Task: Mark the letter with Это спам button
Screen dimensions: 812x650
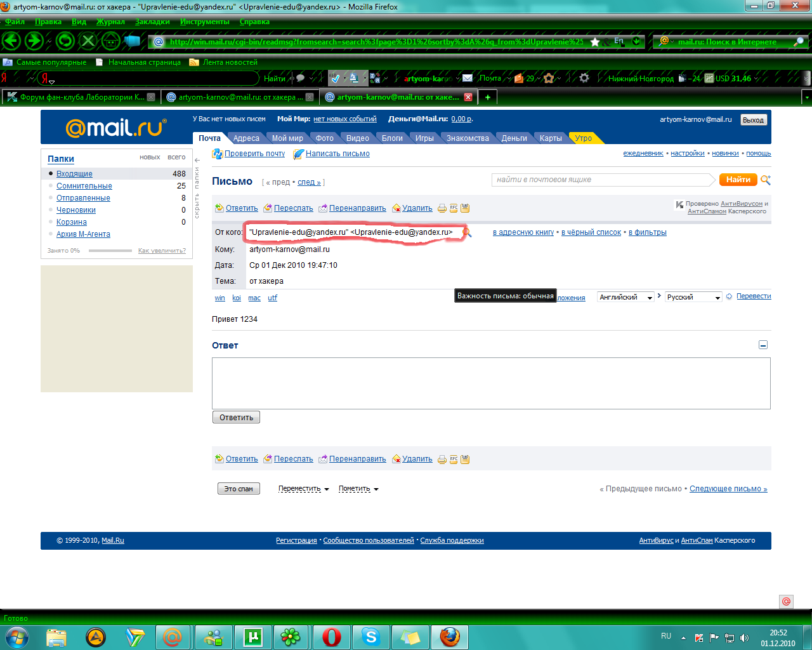Action: pos(239,489)
